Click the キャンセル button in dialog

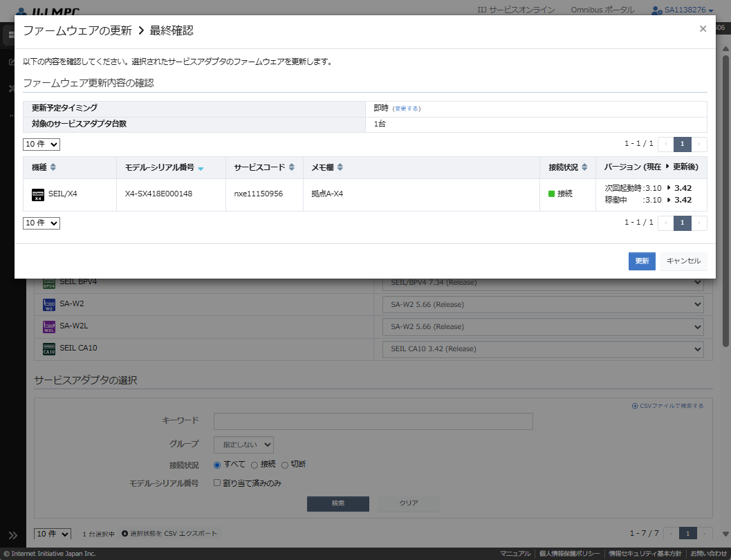coord(683,261)
